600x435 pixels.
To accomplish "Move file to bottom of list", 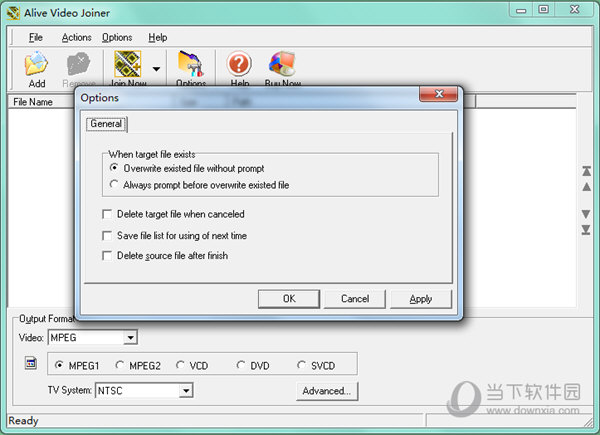I will coord(586,230).
